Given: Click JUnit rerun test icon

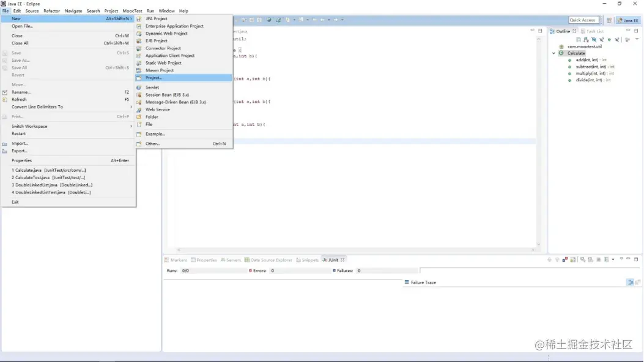Looking at the screenshot, I should pyautogui.click(x=583, y=260).
